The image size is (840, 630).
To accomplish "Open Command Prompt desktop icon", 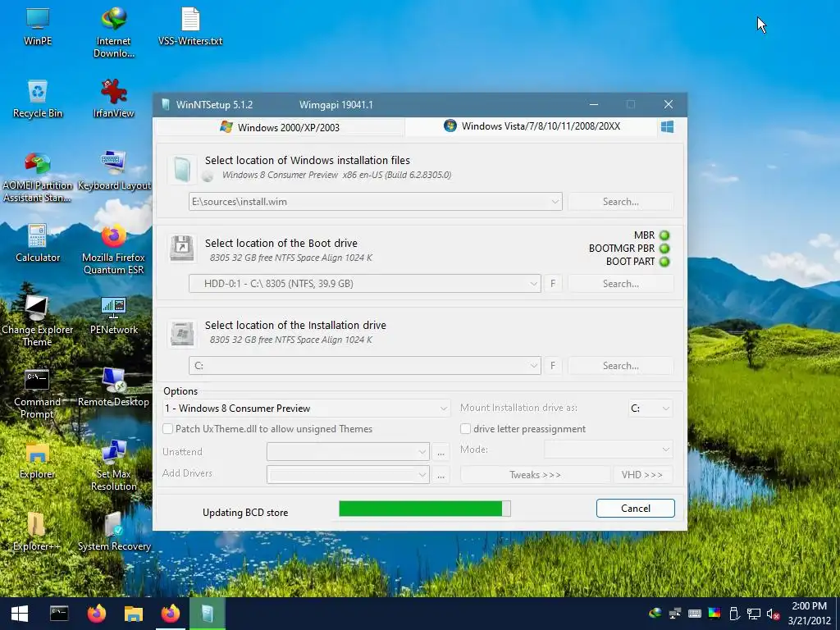I will click(x=38, y=394).
